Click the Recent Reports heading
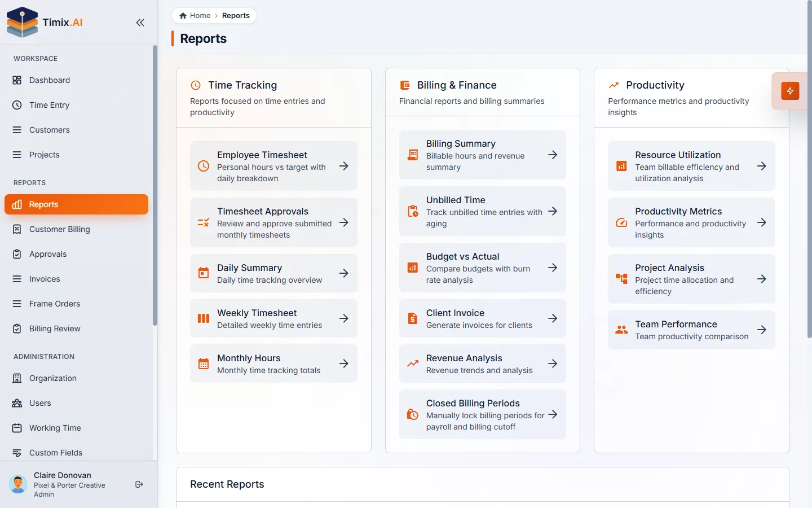812x508 pixels. pos(227,484)
